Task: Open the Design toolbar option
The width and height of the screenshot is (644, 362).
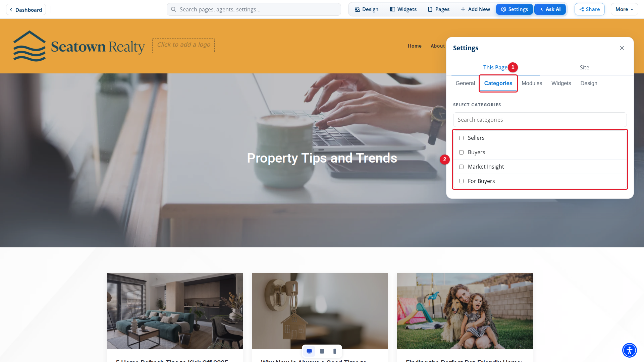Action: 367,9
